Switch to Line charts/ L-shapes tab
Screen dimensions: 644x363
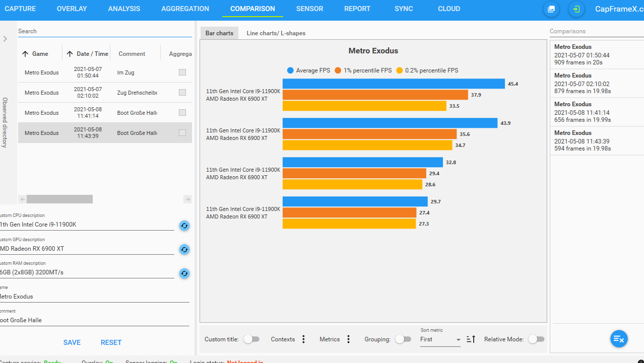(x=276, y=33)
